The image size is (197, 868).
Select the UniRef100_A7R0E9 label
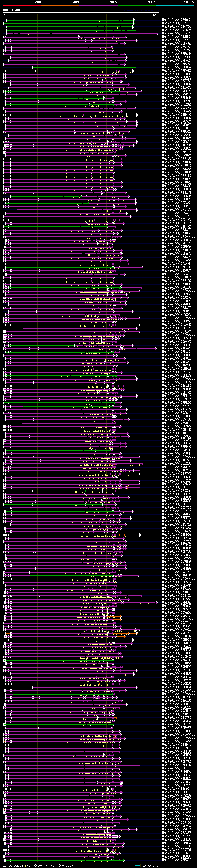pyautogui.click(x=177, y=71)
